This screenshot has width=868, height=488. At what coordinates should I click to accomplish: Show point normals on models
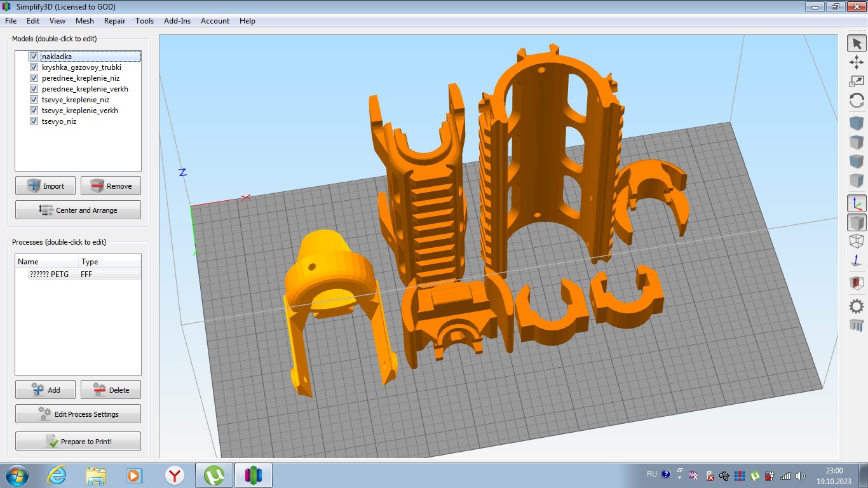point(857,261)
